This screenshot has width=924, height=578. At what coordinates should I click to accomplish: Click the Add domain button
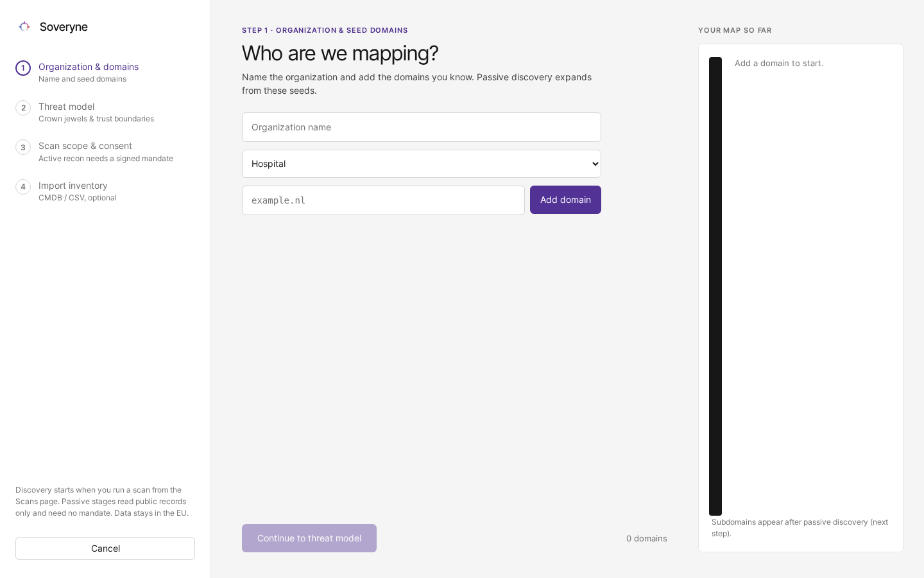[565, 200]
